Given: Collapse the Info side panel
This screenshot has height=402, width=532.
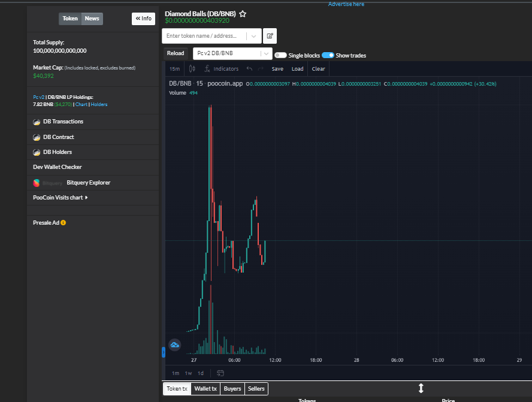Looking at the screenshot, I should pos(144,19).
